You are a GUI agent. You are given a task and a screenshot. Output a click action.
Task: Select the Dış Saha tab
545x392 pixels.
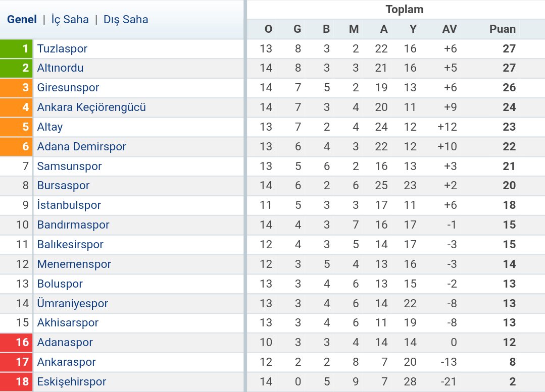click(126, 20)
